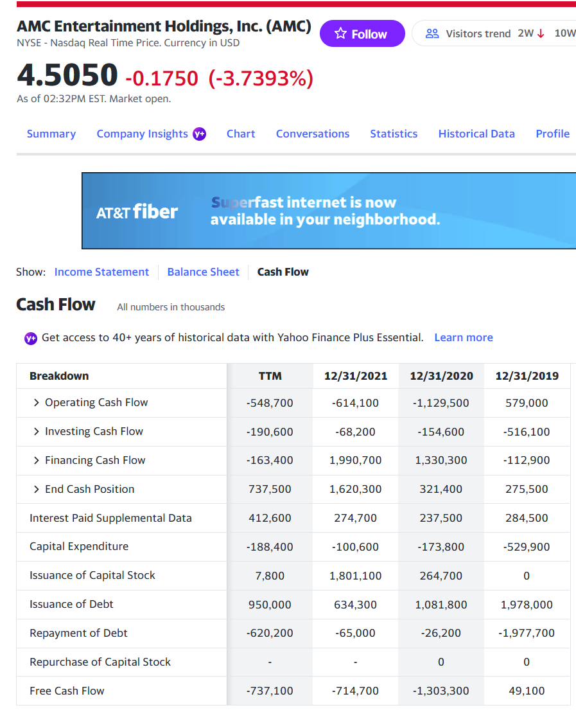
Task: Click the Free Cash Flow row label
Action: [67, 691]
